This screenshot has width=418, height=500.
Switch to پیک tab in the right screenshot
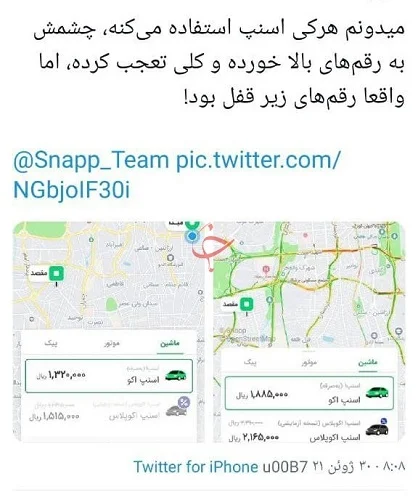coord(250,362)
